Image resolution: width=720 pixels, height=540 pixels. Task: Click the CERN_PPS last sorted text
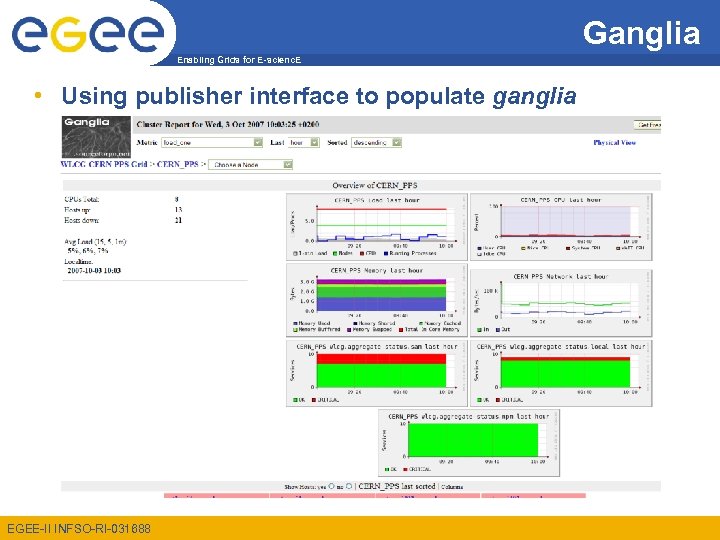(397, 486)
